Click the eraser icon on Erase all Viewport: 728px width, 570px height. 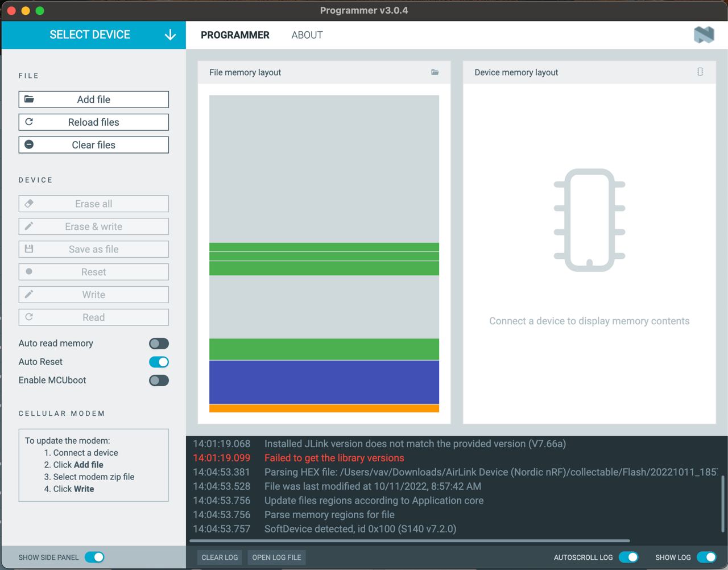point(29,203)
